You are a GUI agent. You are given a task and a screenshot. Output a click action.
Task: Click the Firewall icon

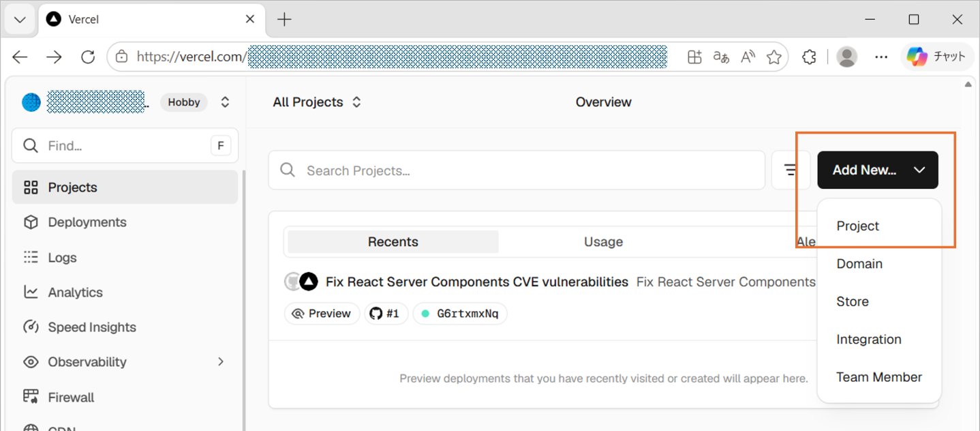[x=31, y=397]
